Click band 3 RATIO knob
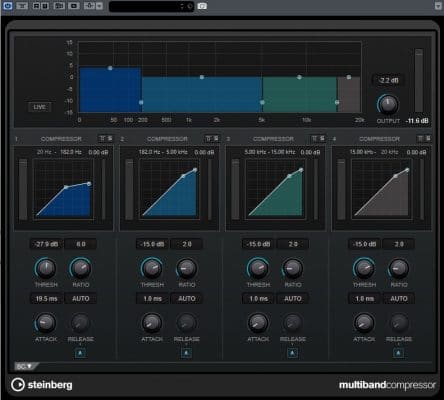This screenshot has height=400, width=444. tap(293, 268)
